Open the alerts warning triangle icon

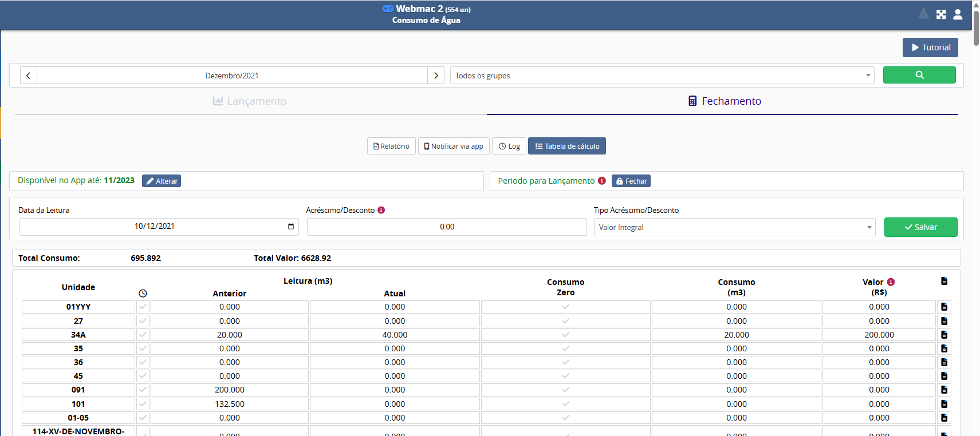(923, 14)
